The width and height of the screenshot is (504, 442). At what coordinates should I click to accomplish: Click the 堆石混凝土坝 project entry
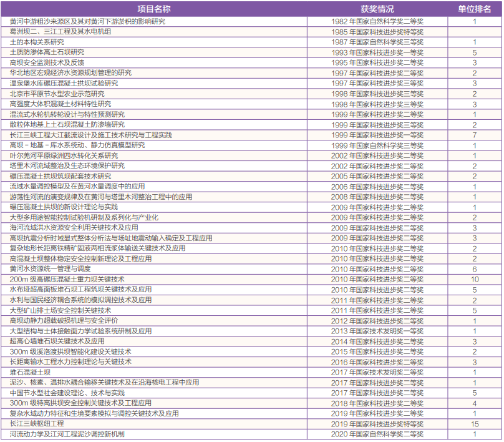(30, 372)
